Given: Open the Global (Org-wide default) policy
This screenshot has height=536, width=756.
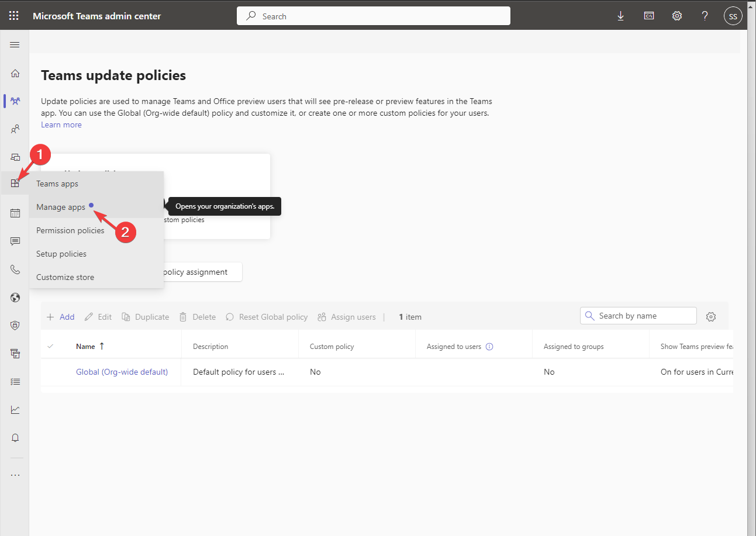Looking at the screenshot, I should pyautogui.click(x=122, y=371).
